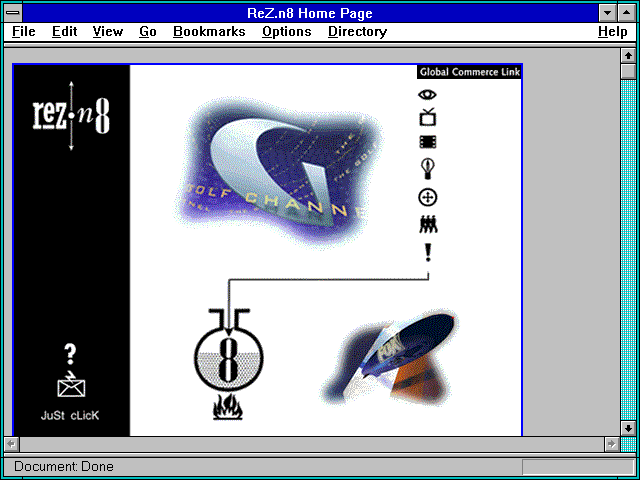Click the light bulb icon

[x=428, y=169]
